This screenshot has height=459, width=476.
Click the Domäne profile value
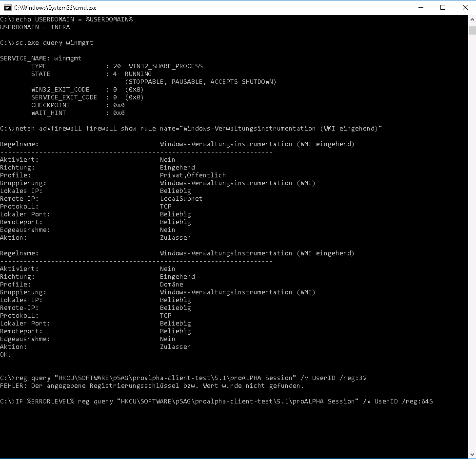coord(172,285)
